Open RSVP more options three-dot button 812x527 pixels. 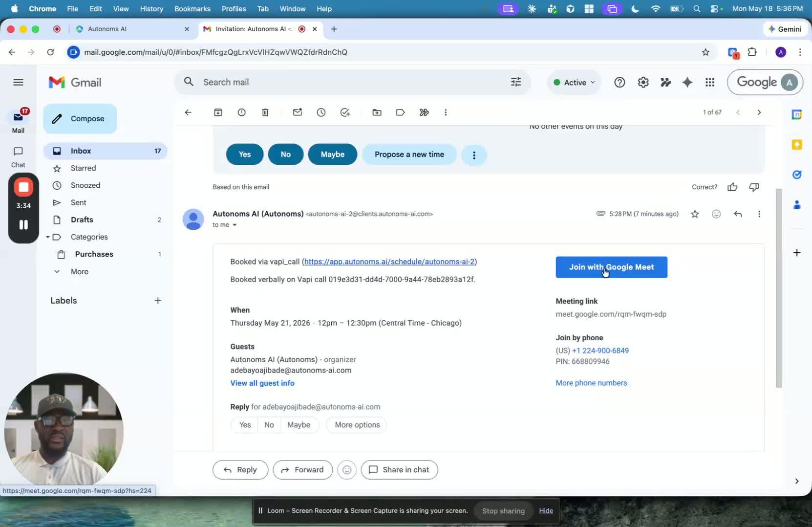click(x=473, y=155)
